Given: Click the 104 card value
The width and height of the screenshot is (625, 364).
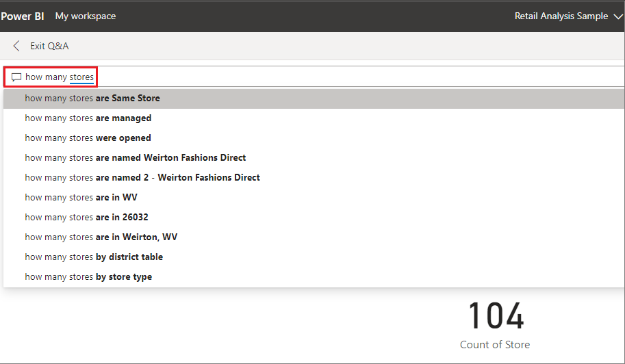Looking at the screenshot, I should [x=496, y=316].
